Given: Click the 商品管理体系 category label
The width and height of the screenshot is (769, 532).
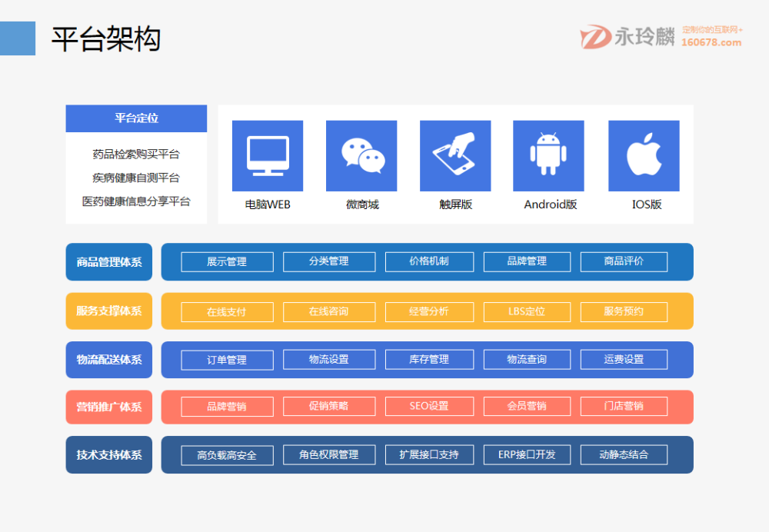Looking at the screenshot, I should tap(108, 261).
